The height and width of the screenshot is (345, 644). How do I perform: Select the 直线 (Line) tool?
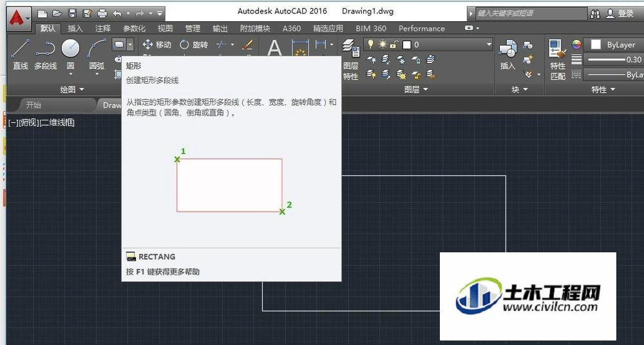point(20,55)
